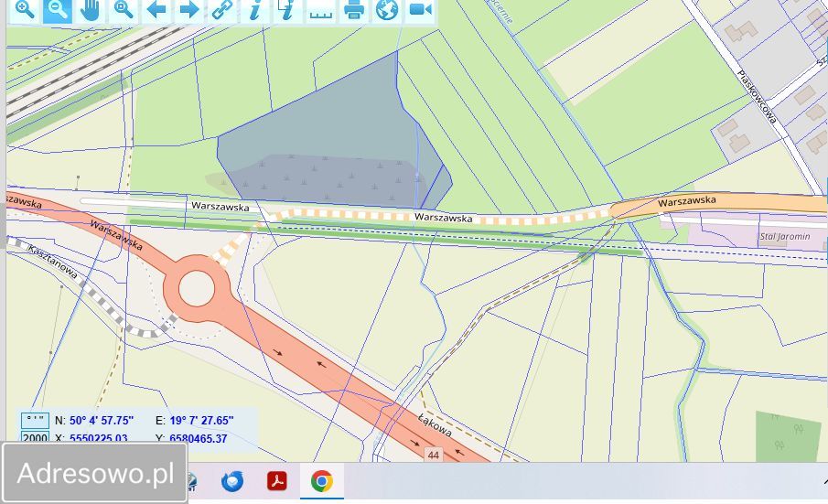
Task: Click the Piaskowcowa street label
Action: coord(758,97)
